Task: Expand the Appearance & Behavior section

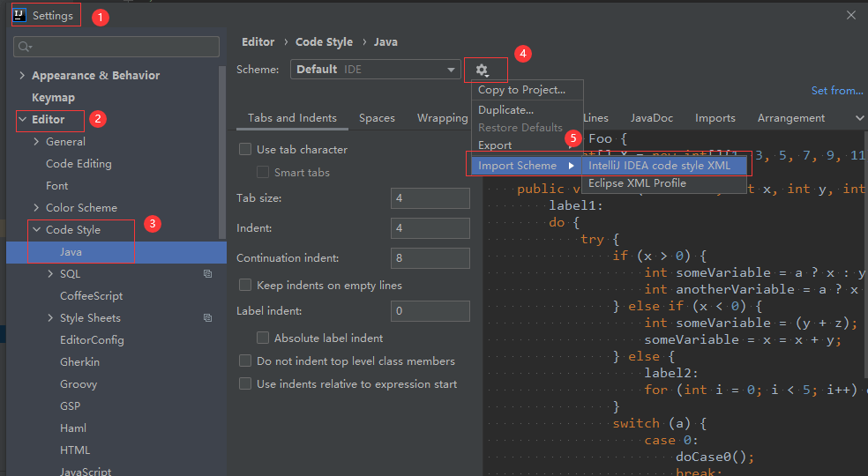Action: 21,75
